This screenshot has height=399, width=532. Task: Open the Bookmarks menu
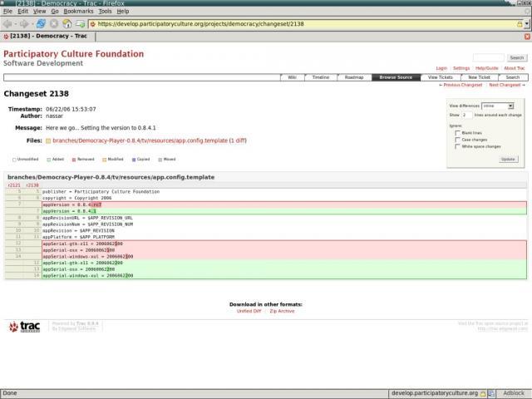78,11
